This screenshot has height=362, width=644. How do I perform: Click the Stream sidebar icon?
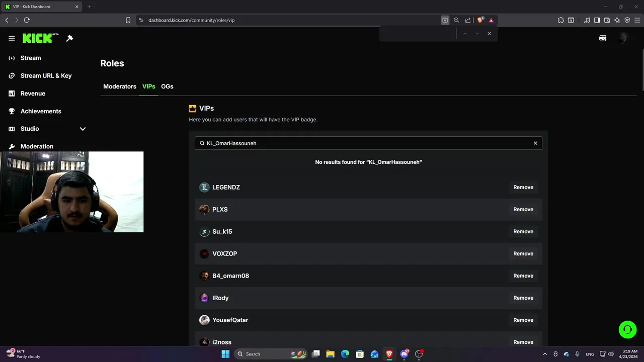(12, 58)
